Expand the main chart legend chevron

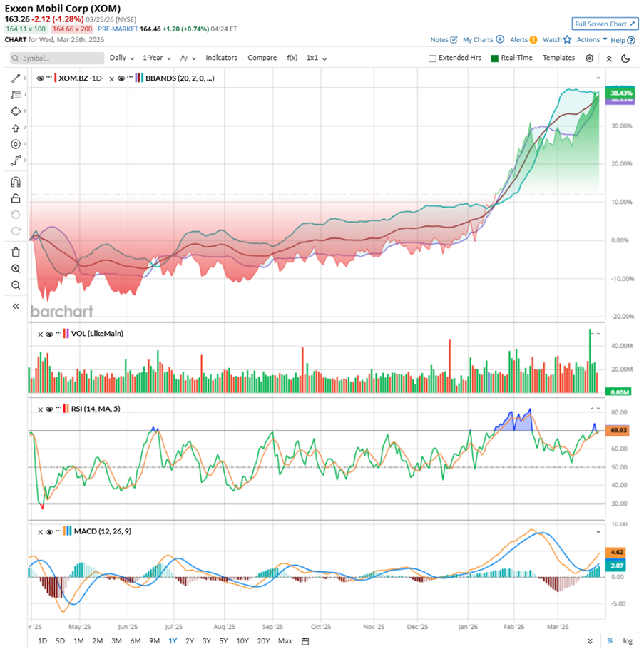click(x=598, y=78)
